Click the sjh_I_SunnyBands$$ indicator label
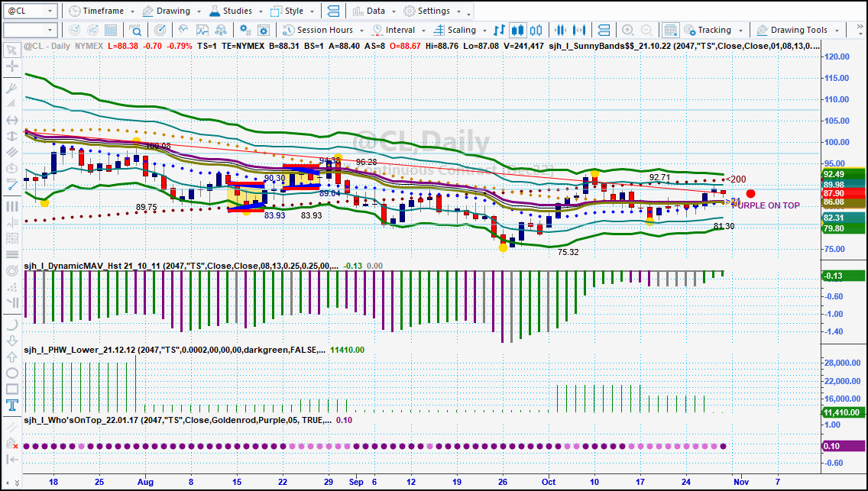 click(x=684, y=46)
